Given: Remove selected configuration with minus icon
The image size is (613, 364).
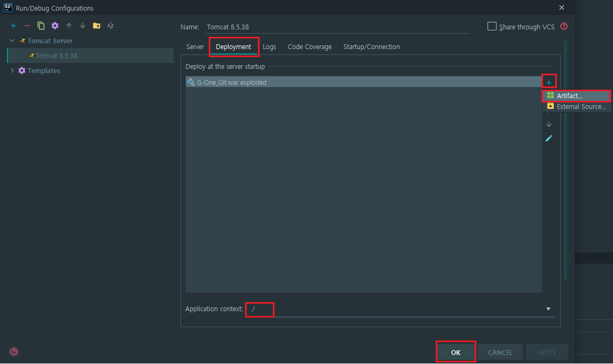Looking at the screenshot, I should 27,26.
